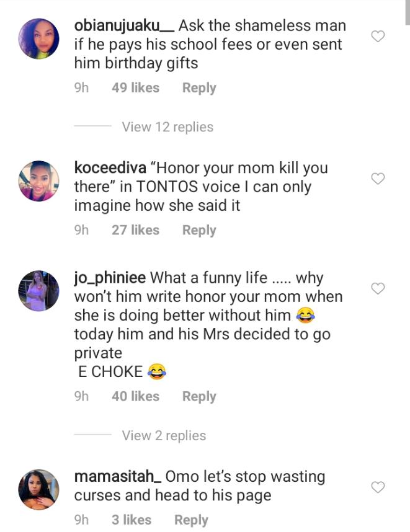Visit the jo_phiniee username link
Image resolution: width=410 pixels, height=532 pixels.
110,278
